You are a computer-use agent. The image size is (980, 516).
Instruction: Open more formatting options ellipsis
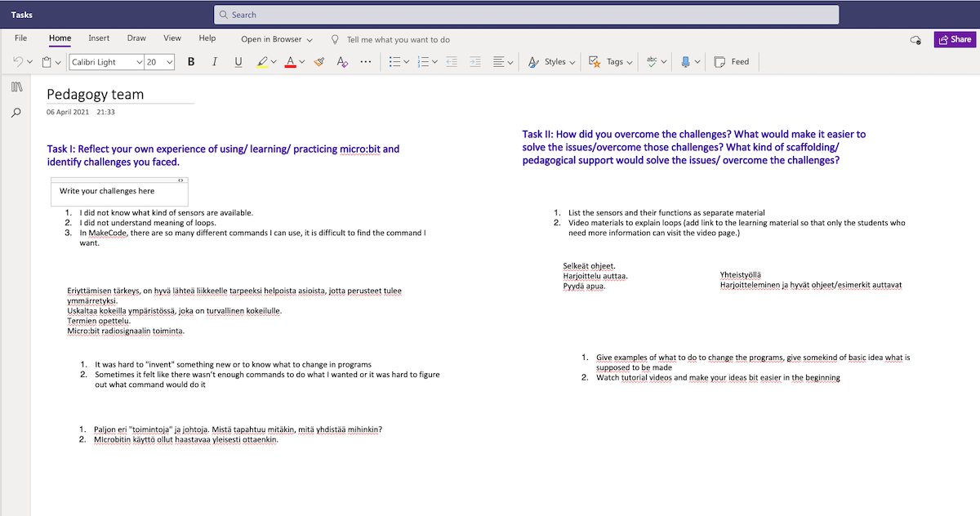point(365,62)
